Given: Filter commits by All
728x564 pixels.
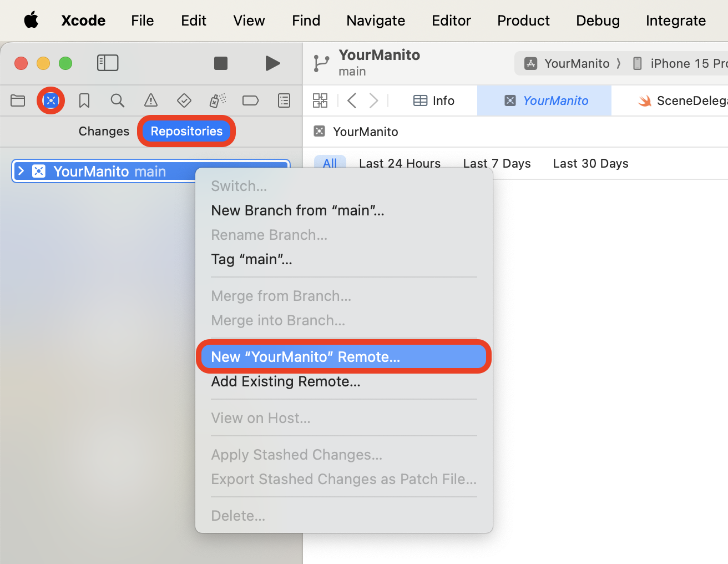Looking at the screenshot, I should pyautogui.click(x=330, y=163).
